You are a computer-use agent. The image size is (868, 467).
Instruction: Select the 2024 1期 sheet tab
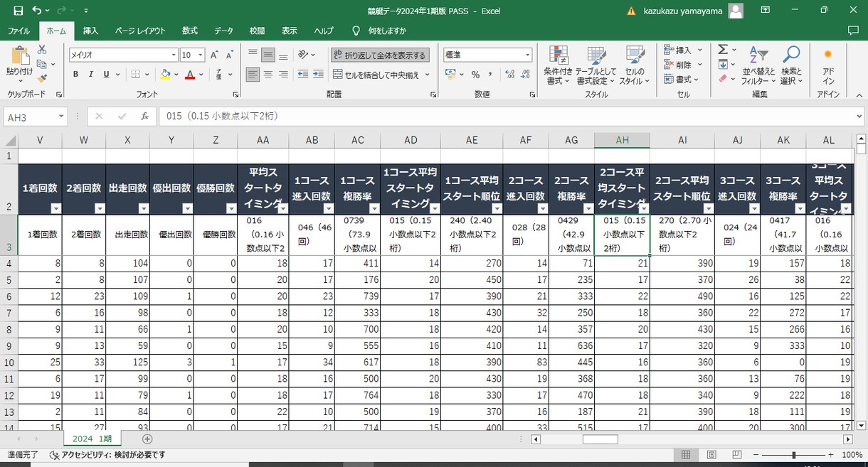point(92,439)
